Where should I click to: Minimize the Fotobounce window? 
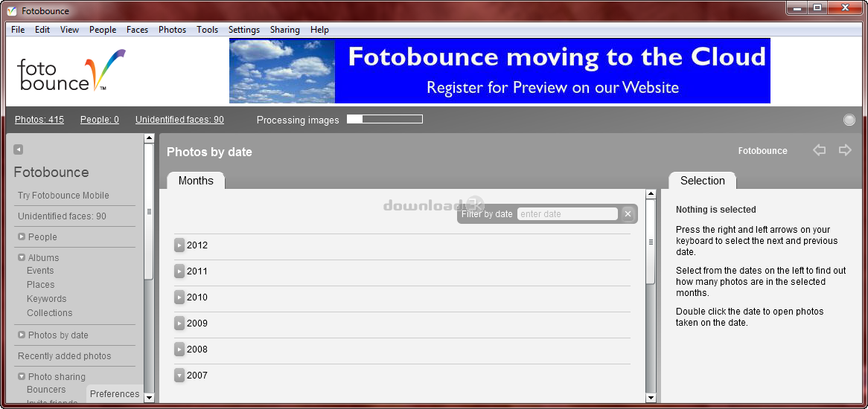coord(797,7)
